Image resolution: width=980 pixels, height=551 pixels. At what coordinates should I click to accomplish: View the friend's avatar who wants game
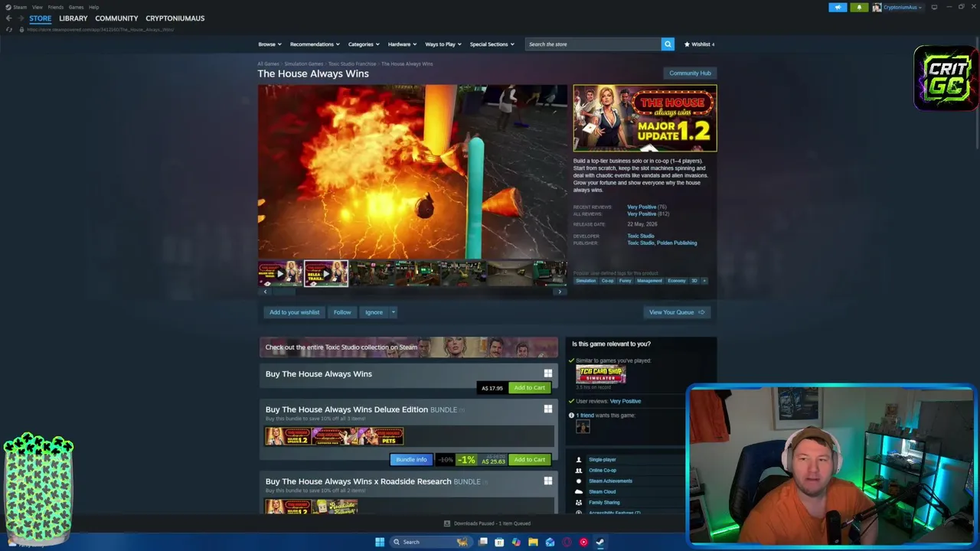click(583, 427)
